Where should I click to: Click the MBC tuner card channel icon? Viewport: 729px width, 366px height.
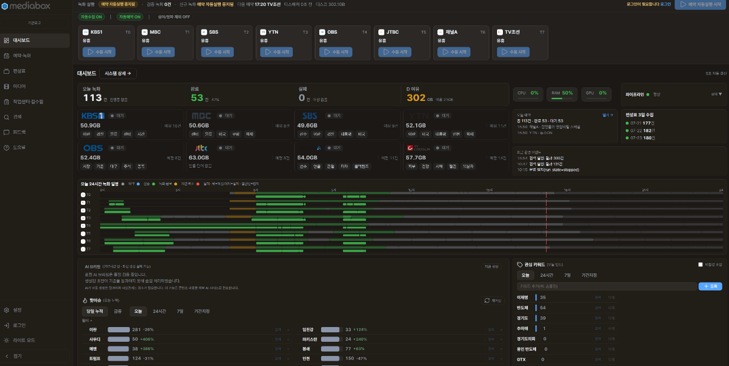coord(145,32)
